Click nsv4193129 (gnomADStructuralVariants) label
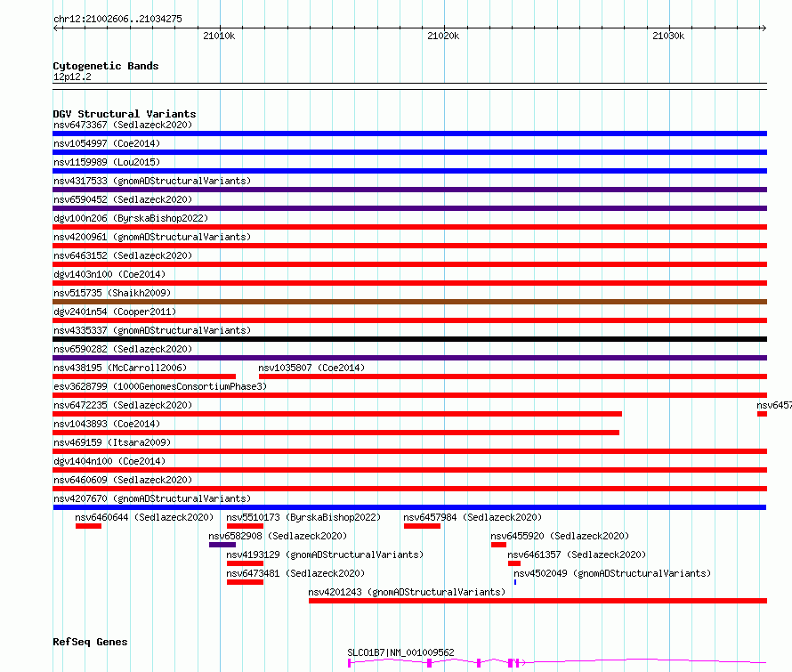Viewport: 792px width, 672px height. [x=325, y=555]
